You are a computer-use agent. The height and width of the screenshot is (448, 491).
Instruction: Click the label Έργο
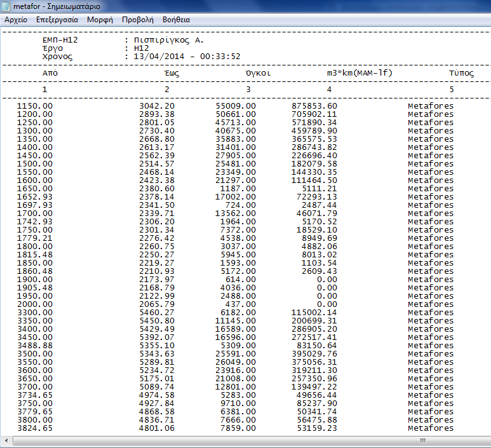click(x=53, y=48)
